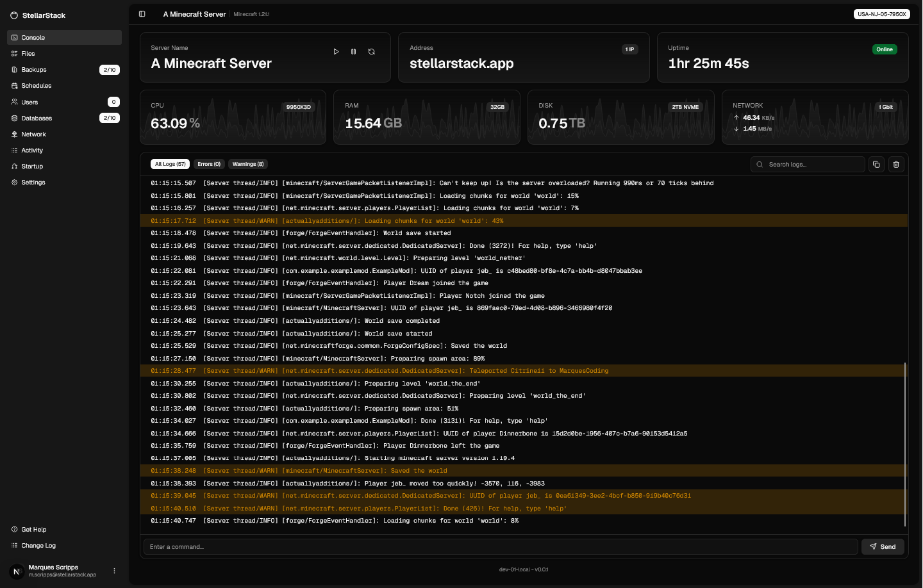The height and width of the screenshot is (588, 923).
Task: Click the USA-NJ-05-7950X node badge
Action: tap(882, 14)
